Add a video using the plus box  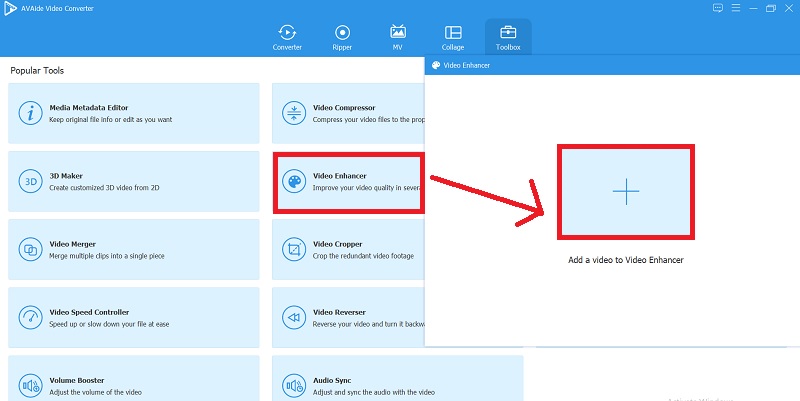coord(626,192)
